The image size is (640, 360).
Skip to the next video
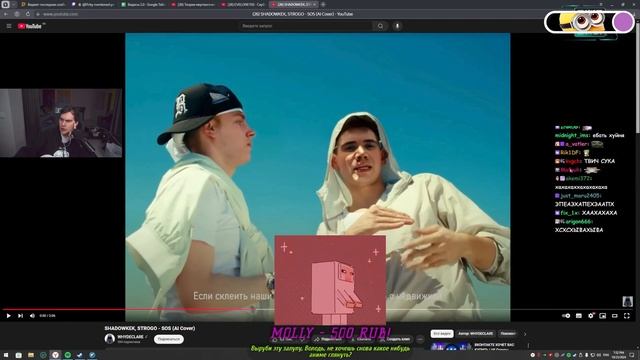tap(20, 316)
